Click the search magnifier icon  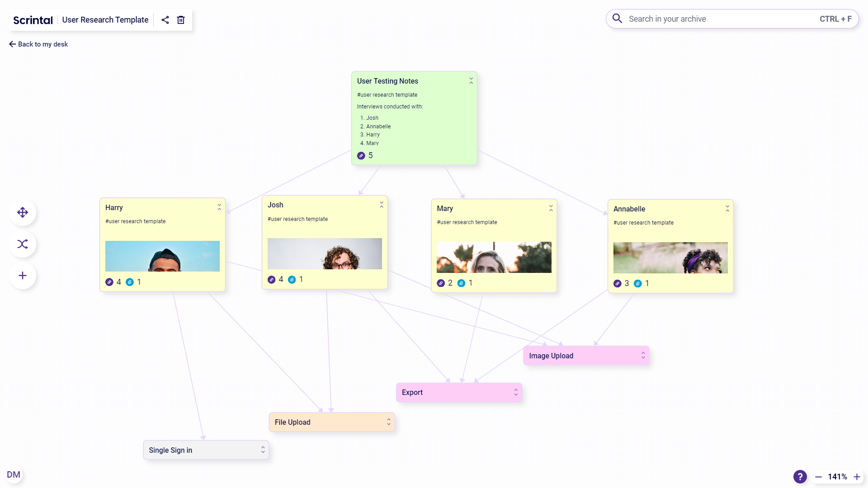[x=617, y=19]
